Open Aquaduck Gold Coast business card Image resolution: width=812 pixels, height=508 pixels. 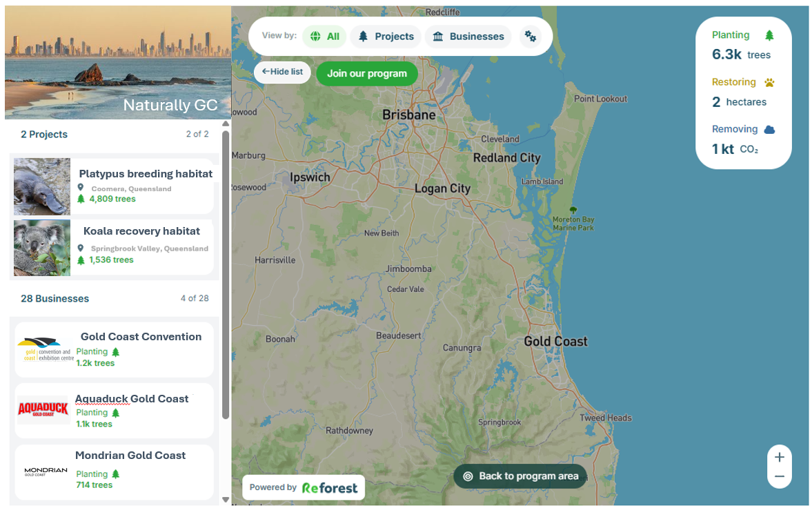point(115,411)
